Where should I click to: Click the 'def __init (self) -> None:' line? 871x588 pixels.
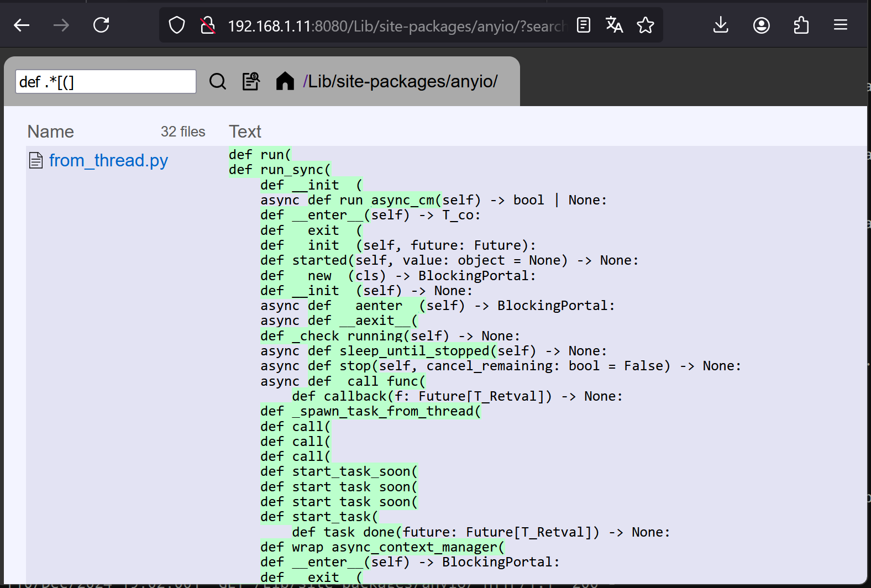point(366,291)
